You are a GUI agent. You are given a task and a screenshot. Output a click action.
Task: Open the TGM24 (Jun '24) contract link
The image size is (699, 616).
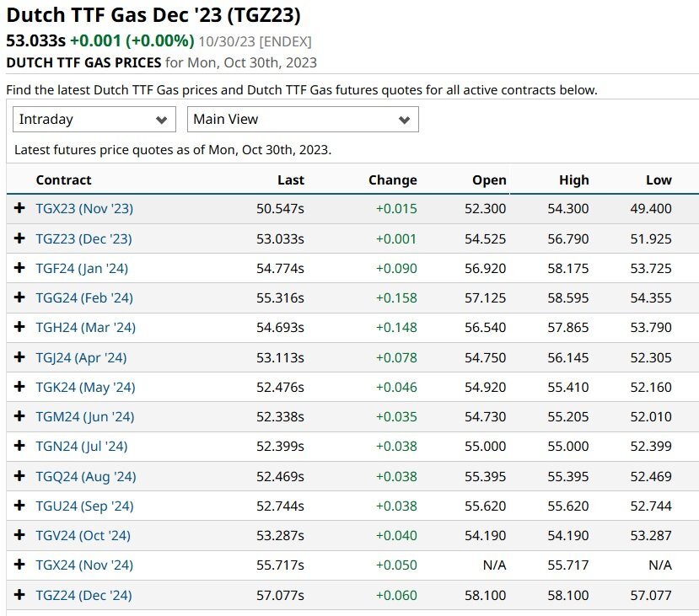click(x=85, y=417)
